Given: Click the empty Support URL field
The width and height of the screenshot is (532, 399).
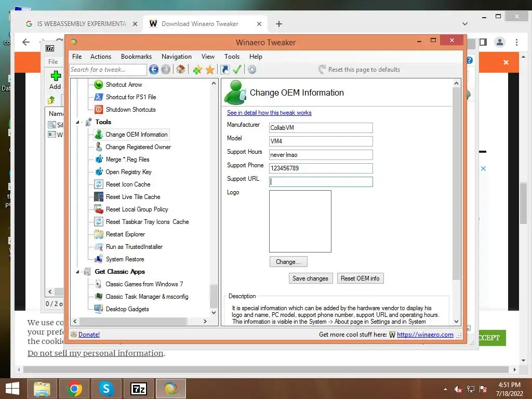Looking at the screenshot, I should pyautogui.click(x=321, y=182).
